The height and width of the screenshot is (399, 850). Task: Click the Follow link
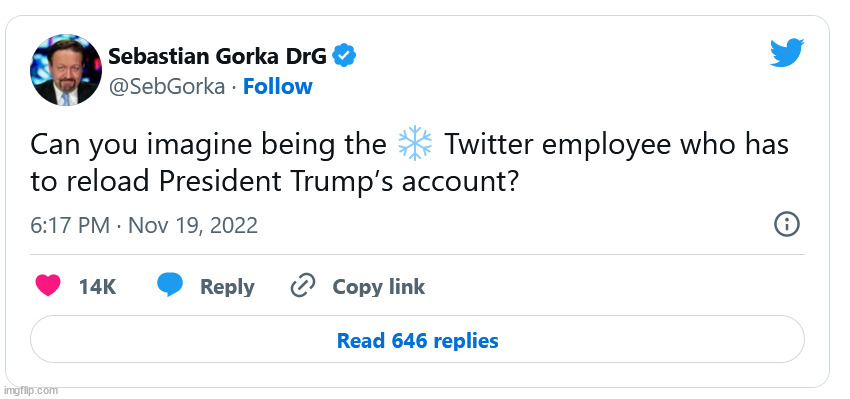(x=278, y=86)
